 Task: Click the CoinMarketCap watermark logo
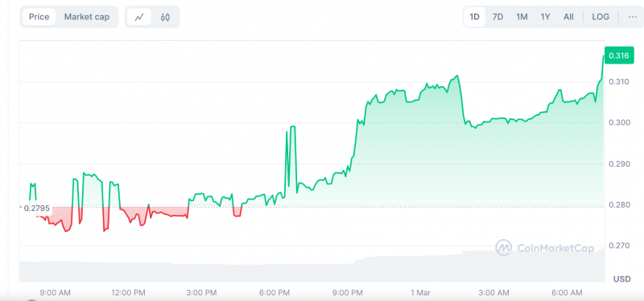(544, 248)
